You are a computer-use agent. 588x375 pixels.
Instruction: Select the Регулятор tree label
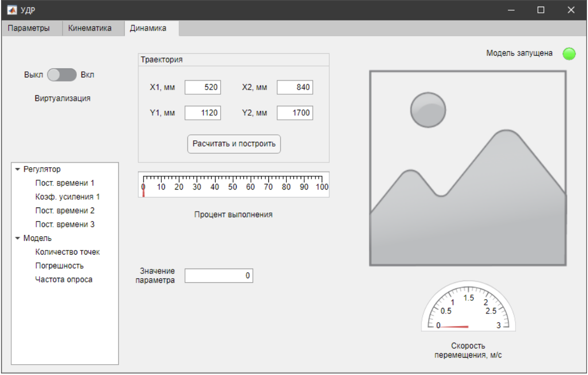(42, 170)
